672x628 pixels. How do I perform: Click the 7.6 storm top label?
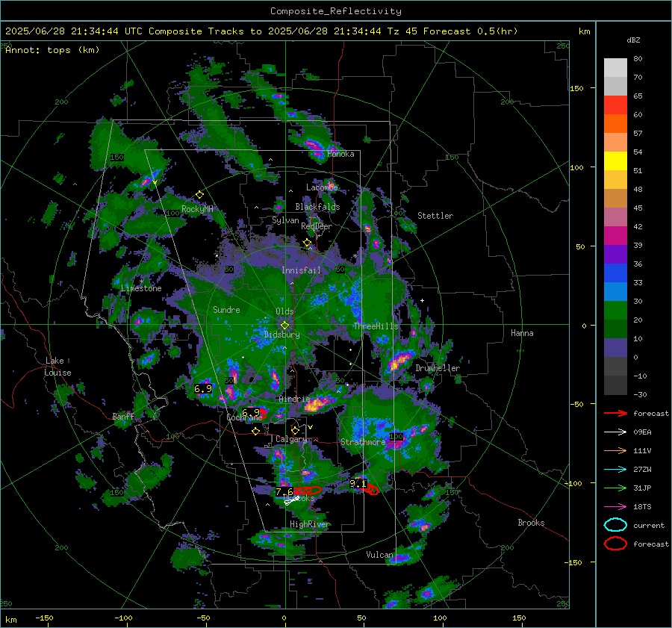284,491
